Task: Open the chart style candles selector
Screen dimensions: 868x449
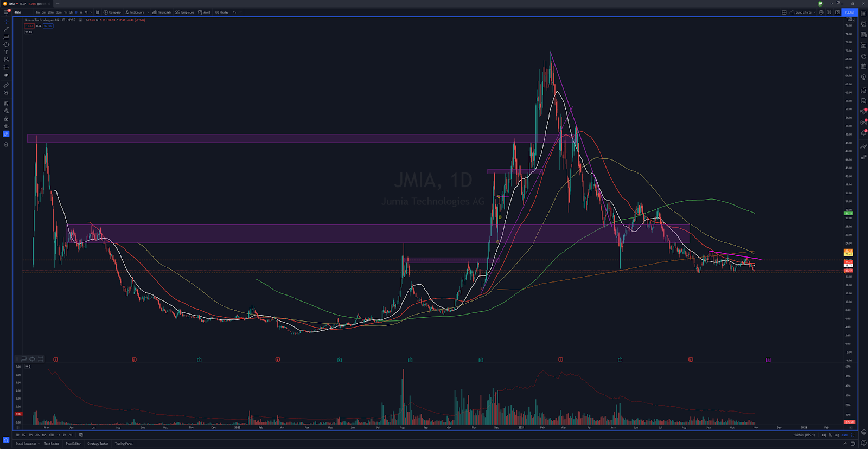Action: pos(98,12)
